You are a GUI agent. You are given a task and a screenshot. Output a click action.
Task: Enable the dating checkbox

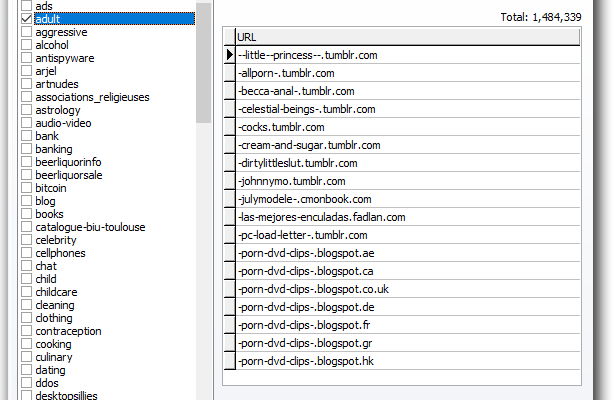click(26, 369)
